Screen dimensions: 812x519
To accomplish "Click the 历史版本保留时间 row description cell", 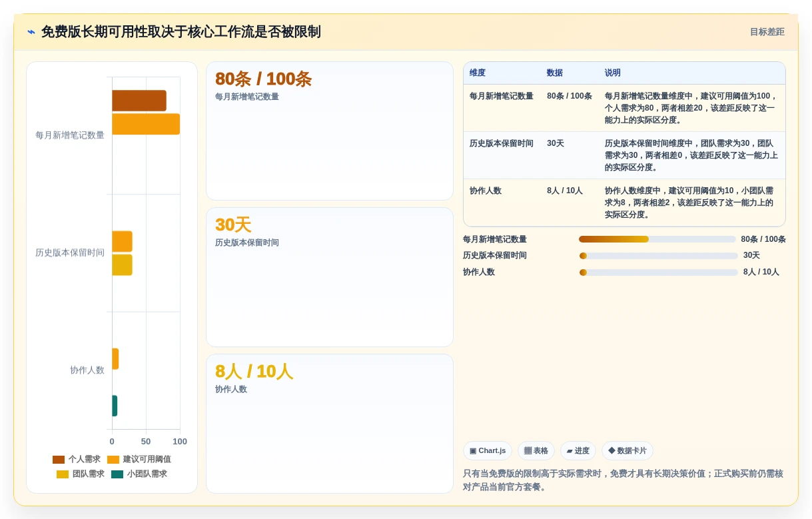I will pos(691,155).
